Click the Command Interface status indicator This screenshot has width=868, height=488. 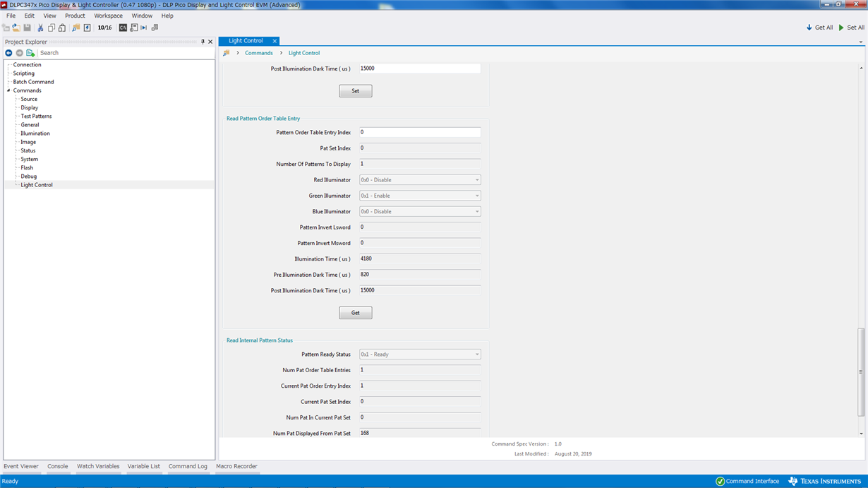point(747,481)
